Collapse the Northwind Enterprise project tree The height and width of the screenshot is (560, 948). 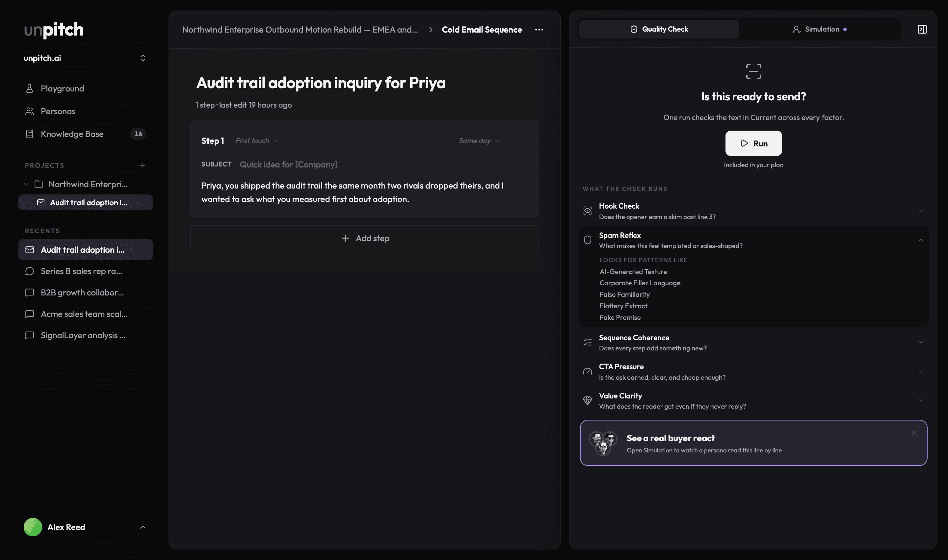26,184
